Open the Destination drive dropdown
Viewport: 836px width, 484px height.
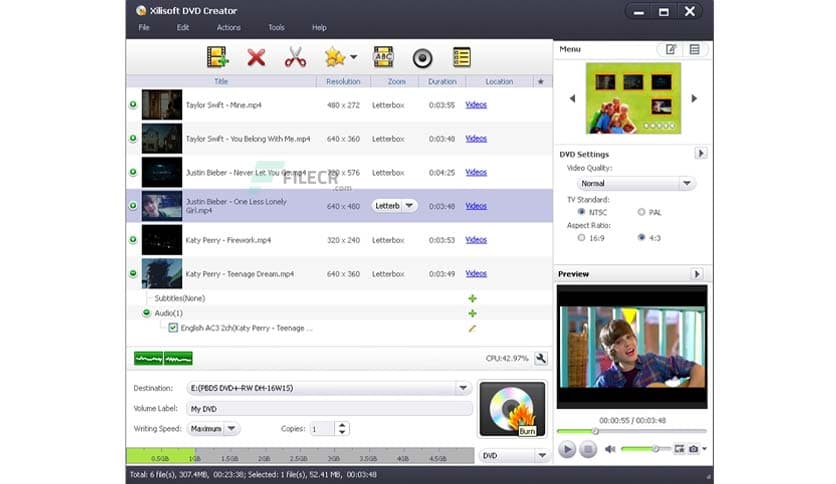click(x=463, y=388)
